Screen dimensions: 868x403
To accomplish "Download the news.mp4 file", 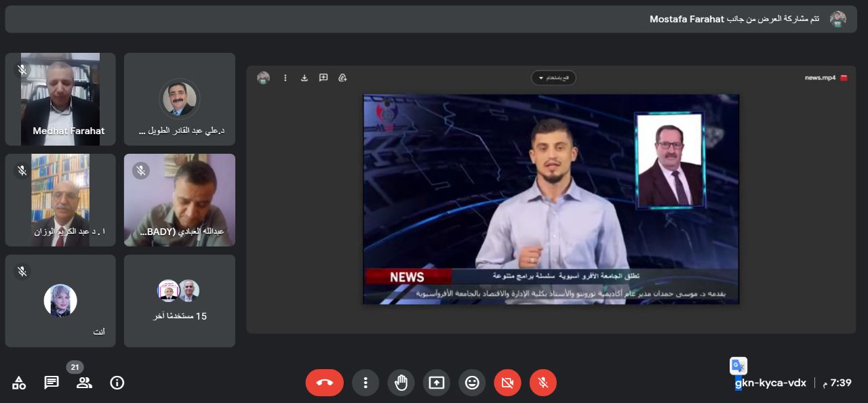I will (304, 78).
